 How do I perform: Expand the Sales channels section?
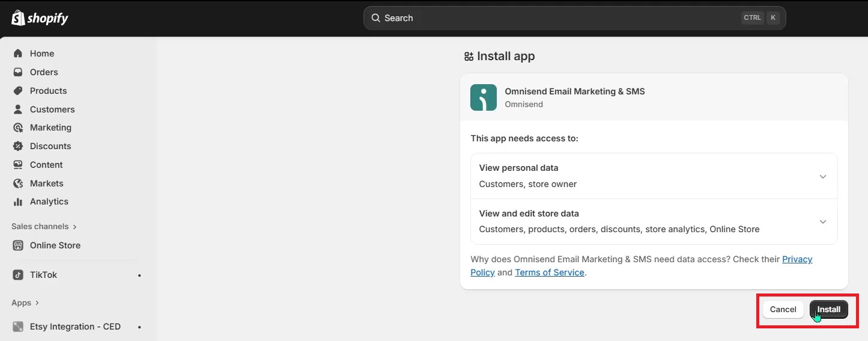click(44, 227)
